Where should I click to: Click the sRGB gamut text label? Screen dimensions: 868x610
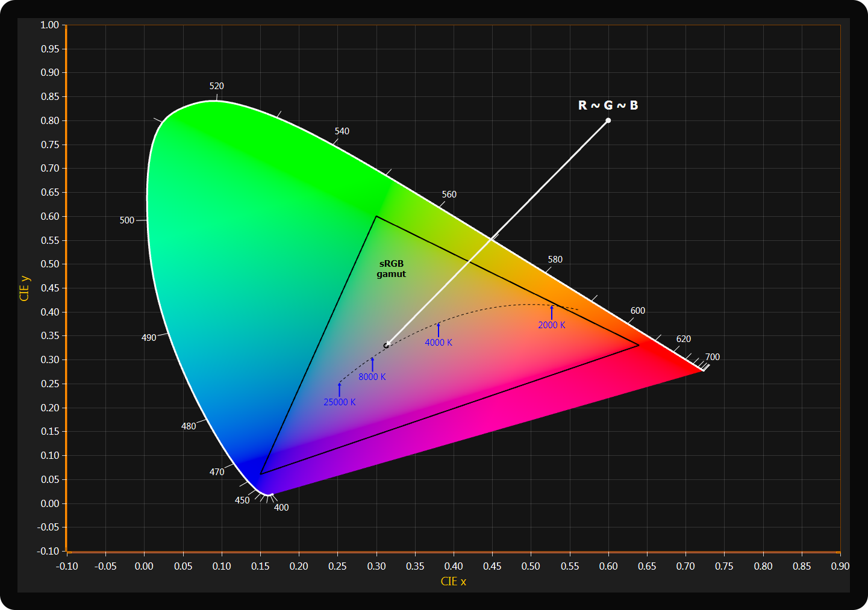392,269
